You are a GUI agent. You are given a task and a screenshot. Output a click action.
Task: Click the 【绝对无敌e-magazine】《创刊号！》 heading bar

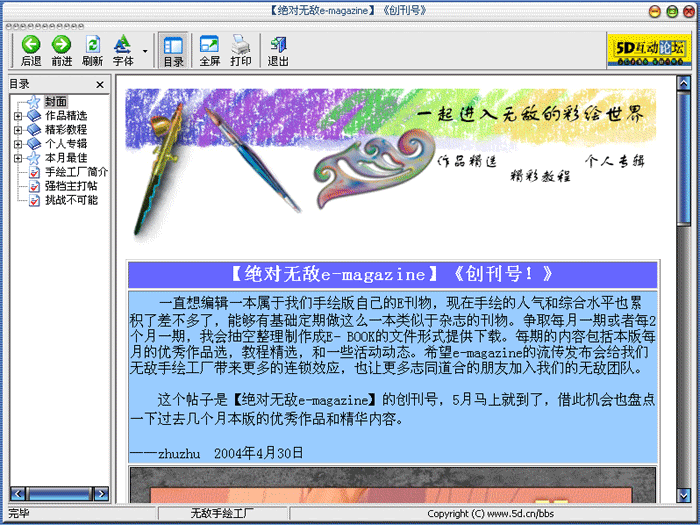click(392, 274)
